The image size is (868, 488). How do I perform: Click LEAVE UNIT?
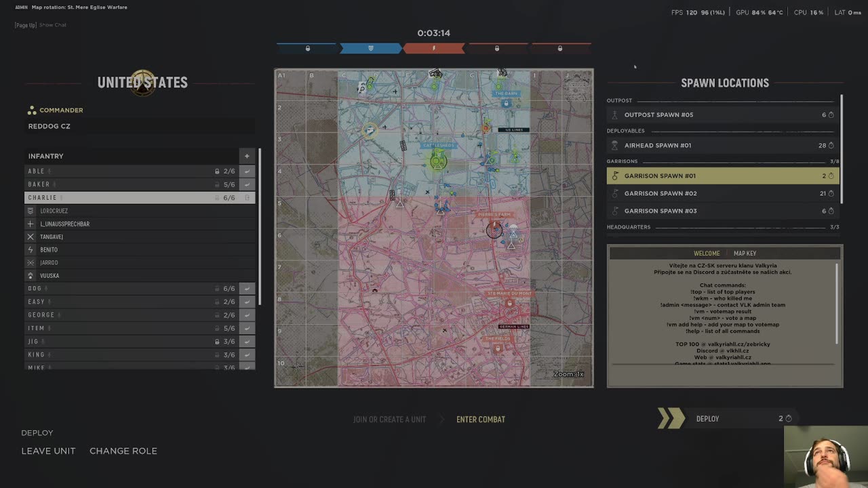coord(48,451)
